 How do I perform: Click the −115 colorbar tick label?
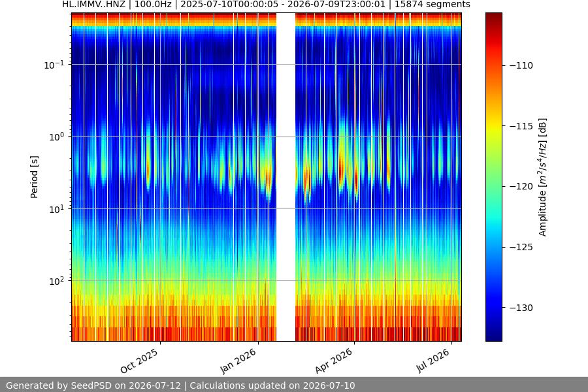pos(521,126)
